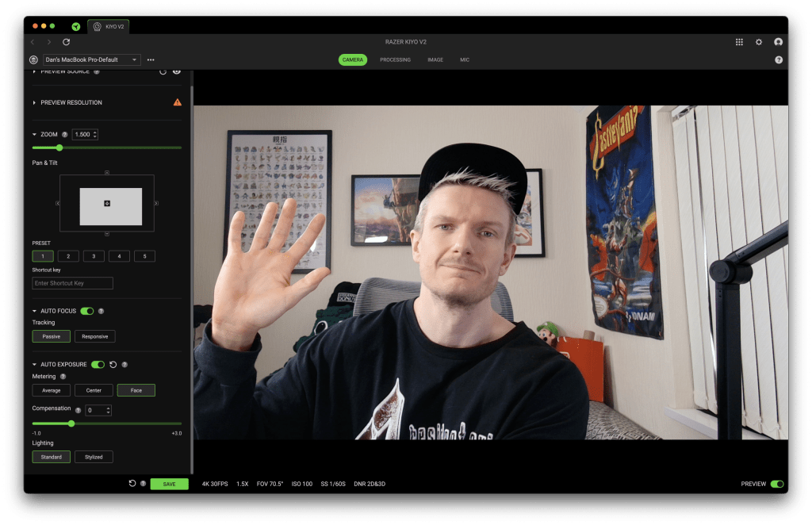Click the refresh icon in navigation bar
812x525 pixels.
pos(67,42)
